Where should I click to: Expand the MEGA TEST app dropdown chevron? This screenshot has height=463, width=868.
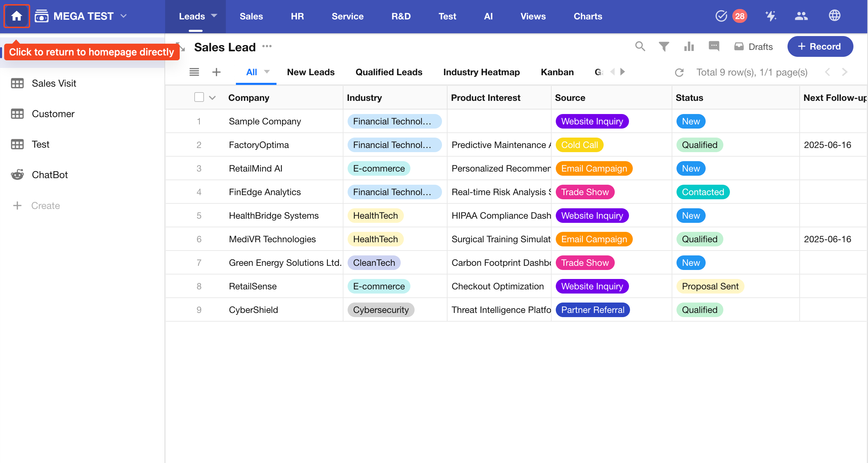tap(124, 16)
